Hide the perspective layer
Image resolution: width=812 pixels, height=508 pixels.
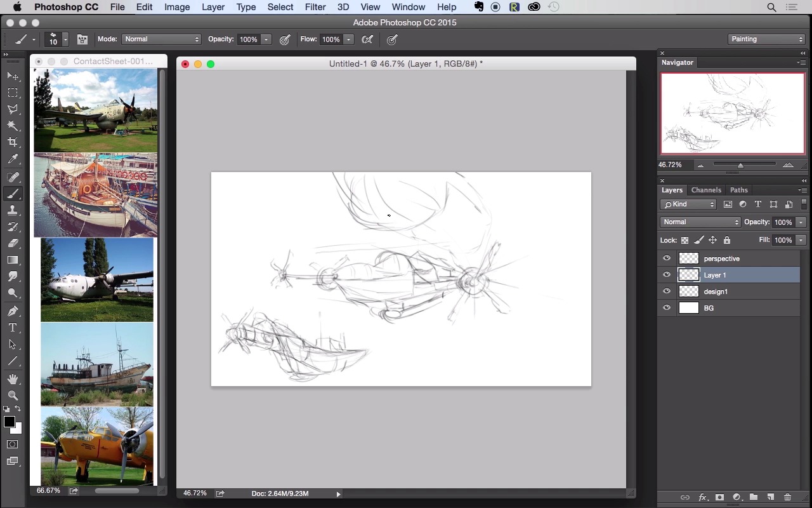[667, 258]
